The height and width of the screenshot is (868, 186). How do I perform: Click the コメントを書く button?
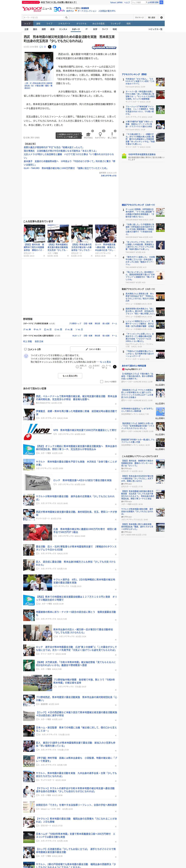(93, 349)
